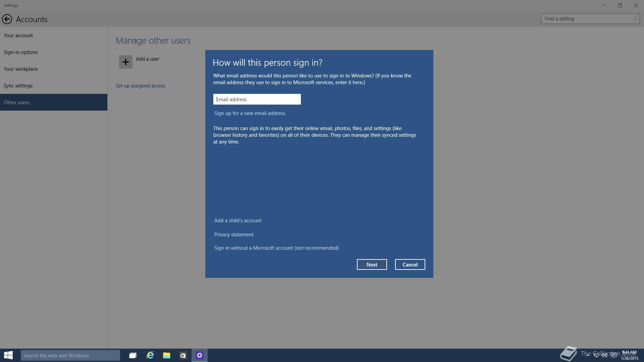Image resolution: width=644 pixels, height=362 pixels.
Task: Click the magnifier icon in Find a setting
Action: 635,19
